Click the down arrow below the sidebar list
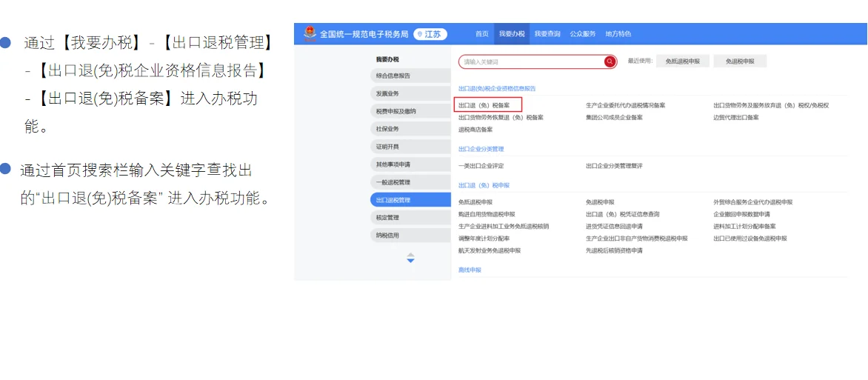 tap(410, 261)
